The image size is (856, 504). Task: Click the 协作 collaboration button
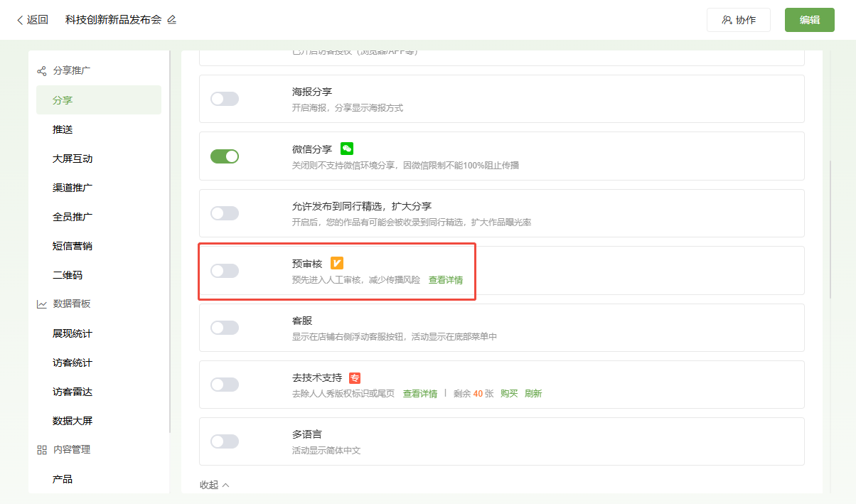(x=739, y=20)
